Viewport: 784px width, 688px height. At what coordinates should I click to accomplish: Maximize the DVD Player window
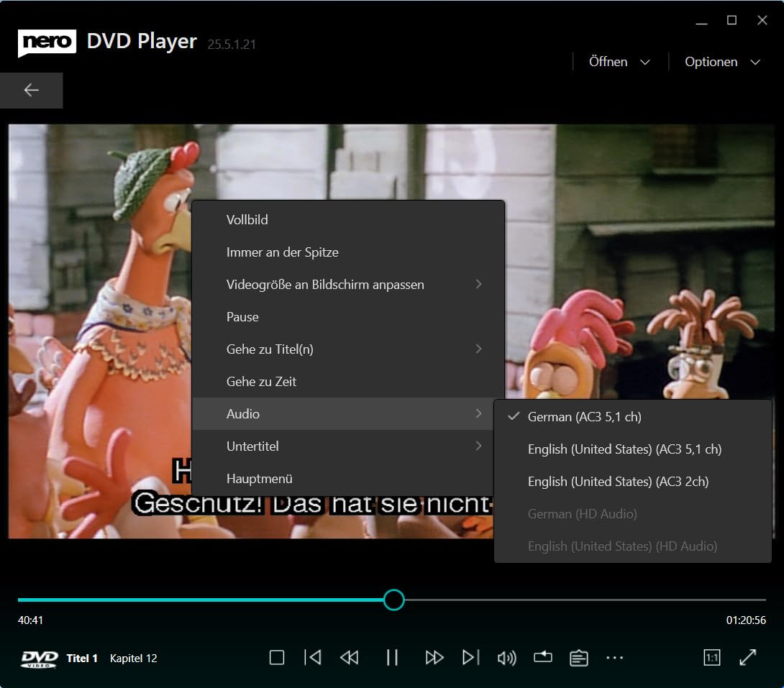pyautogui.click(x=731, y=20)
